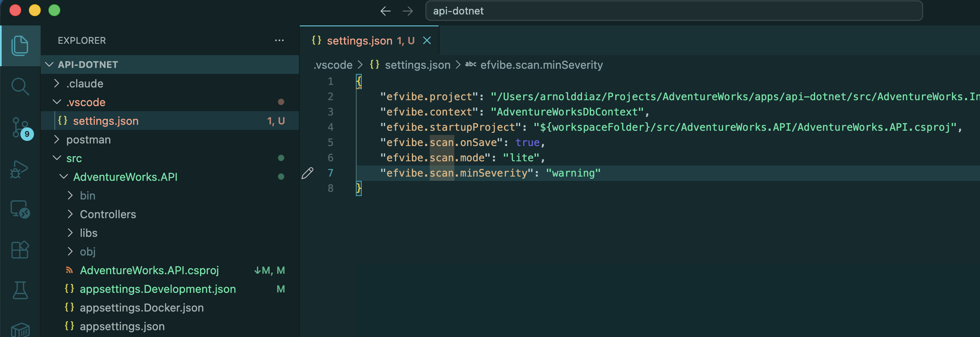Open Source Control view with 9 badge
The width and height of the screenshot is (980, 337).
click(x=21, y=128)
